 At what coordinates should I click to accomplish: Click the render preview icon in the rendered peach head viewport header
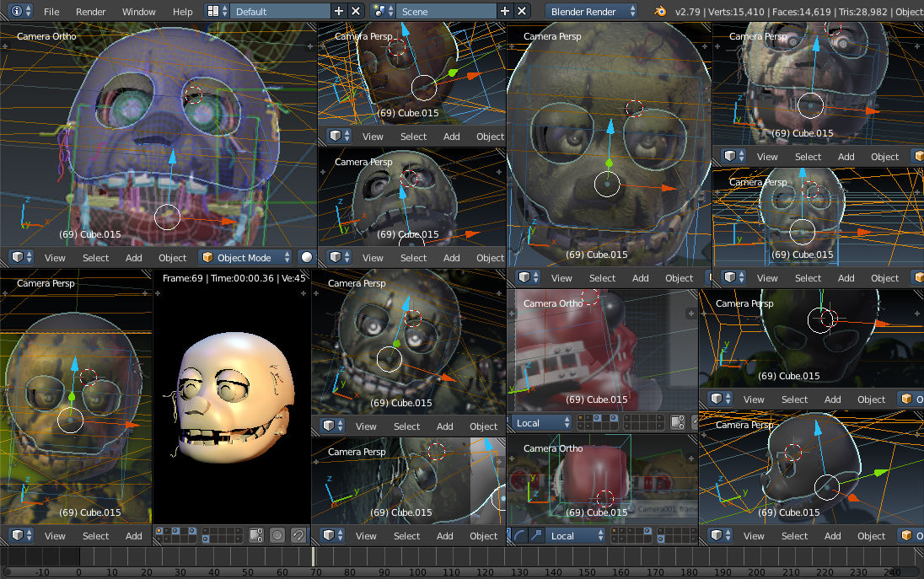point(277,535)
